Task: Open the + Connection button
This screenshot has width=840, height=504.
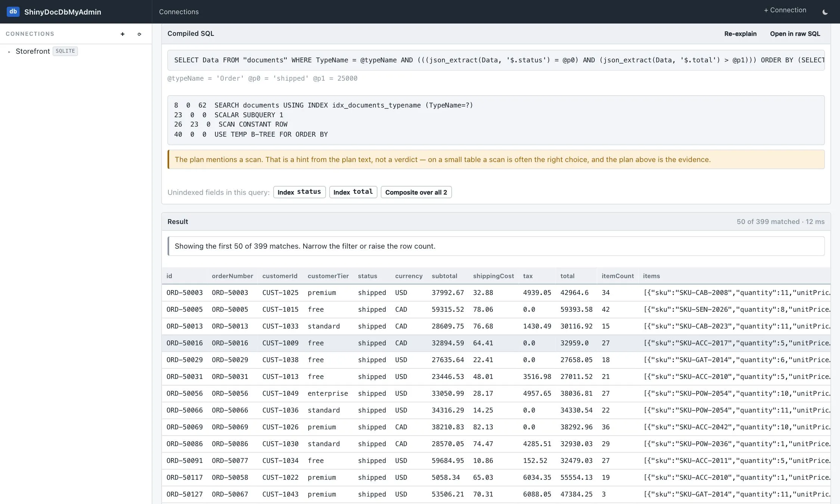Action: pyautogui.click(x=785, y=10)
